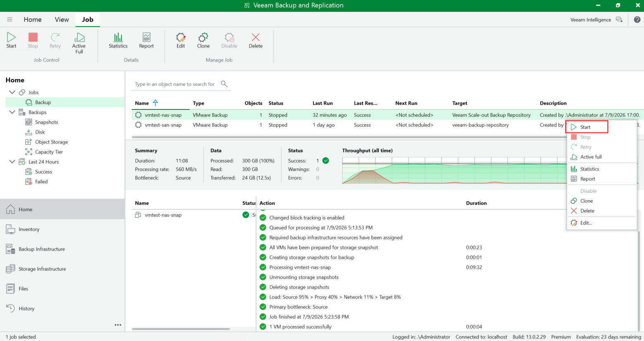
Task: Open the History view
Action: [x=62, y=308]
